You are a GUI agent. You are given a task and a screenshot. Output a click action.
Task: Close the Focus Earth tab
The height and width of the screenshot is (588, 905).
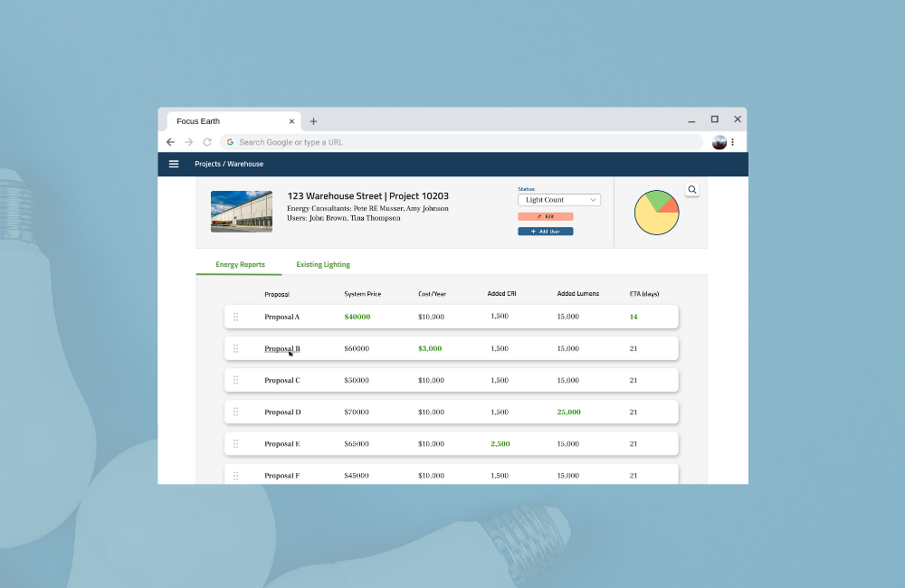[291, 121]
